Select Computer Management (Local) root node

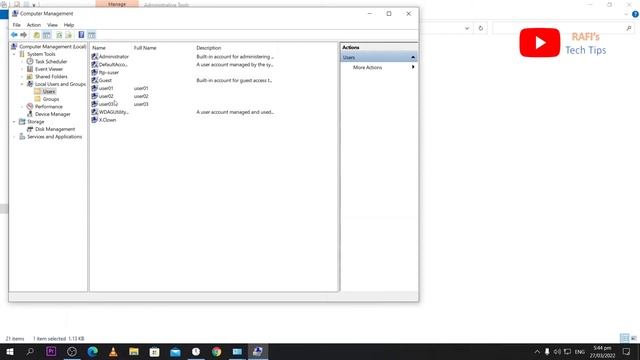point(52,47)
